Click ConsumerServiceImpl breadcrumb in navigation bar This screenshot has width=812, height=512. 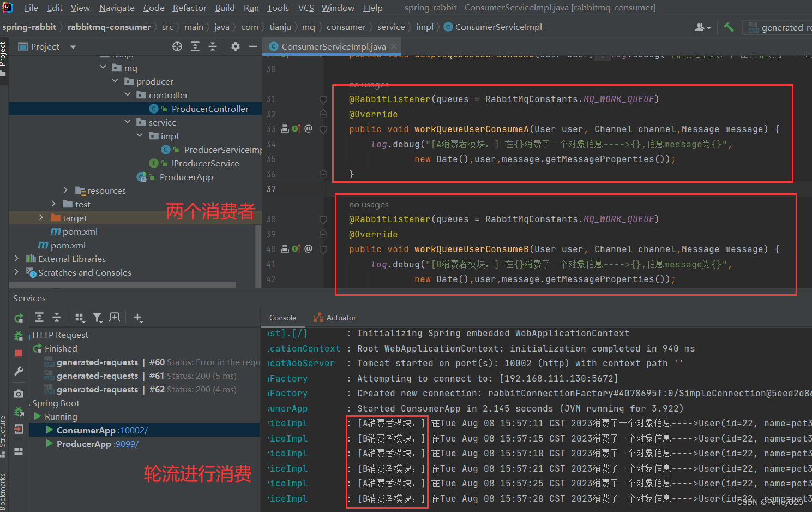[492, 27]
